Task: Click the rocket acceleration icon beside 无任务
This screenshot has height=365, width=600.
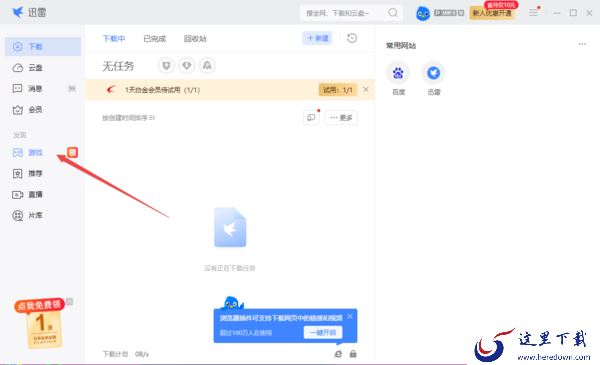Action: (207, 66)
